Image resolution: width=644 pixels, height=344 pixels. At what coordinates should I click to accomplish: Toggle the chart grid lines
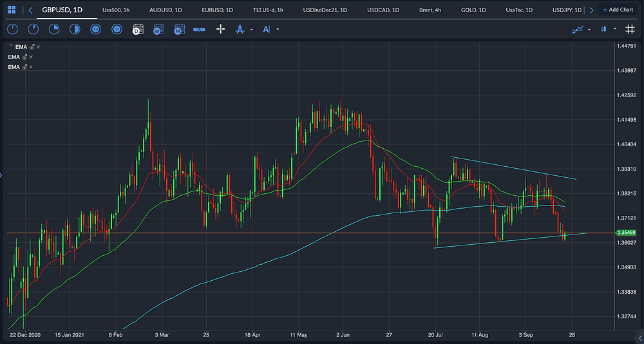coord(630,29)
